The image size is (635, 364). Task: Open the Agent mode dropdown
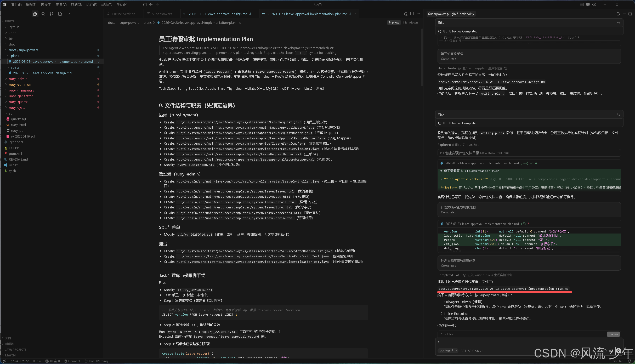(448, 351)
